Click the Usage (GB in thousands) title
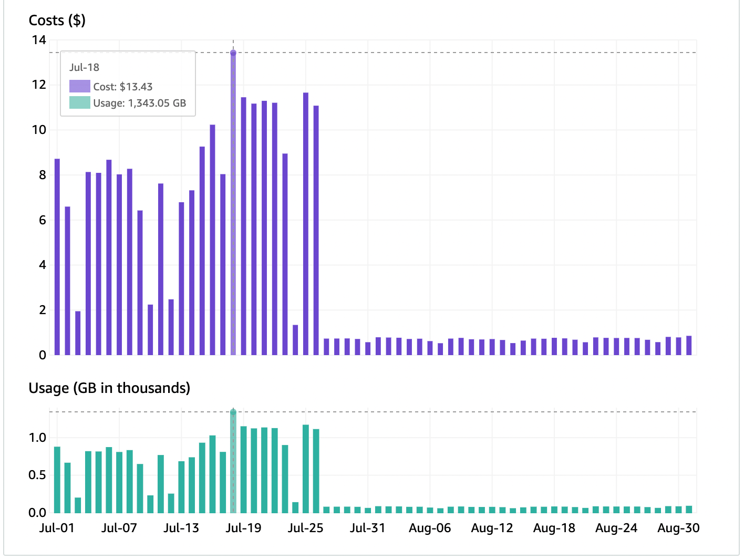Viewport: 744px width, 560px height. coord(109,388)
